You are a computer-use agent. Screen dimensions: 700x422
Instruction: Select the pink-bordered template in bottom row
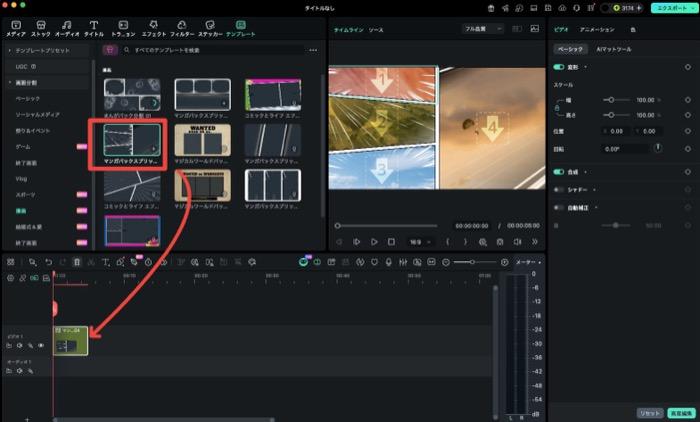(x=132, y=231)
